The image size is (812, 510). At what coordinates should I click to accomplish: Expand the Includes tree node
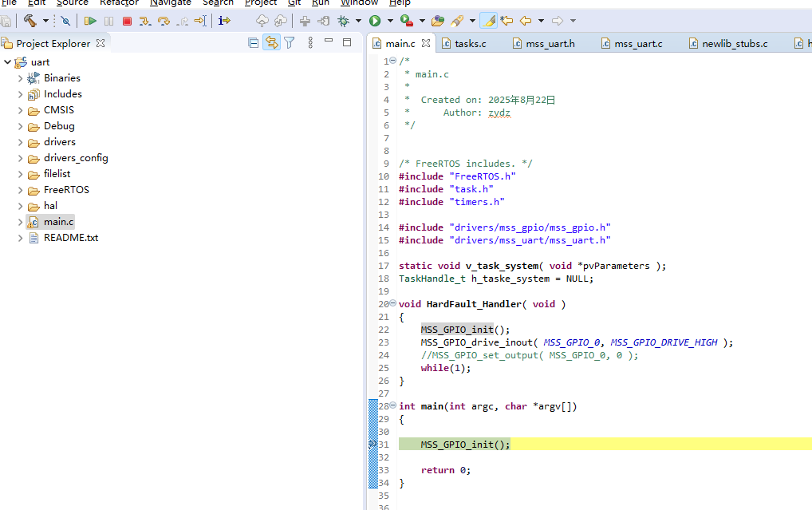[20, 94]
